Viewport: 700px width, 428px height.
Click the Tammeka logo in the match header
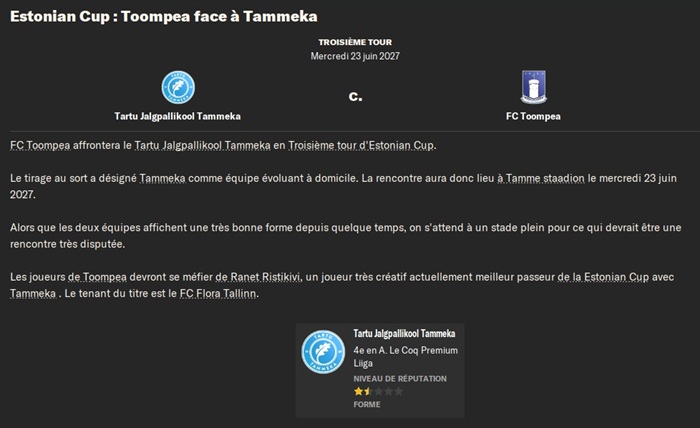(x=178, y=88)
